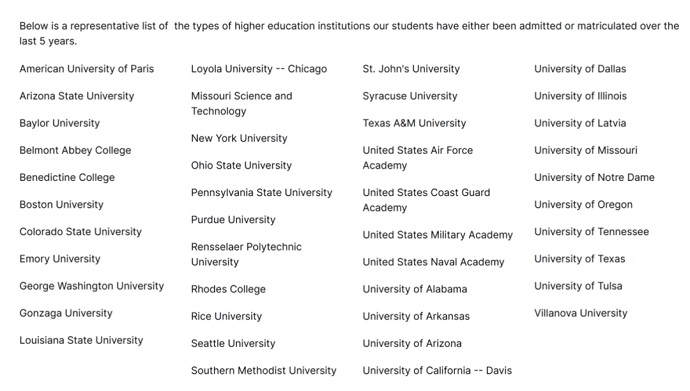
Task: Click the introductory paragraph about institutions
Action: point(349,34)
